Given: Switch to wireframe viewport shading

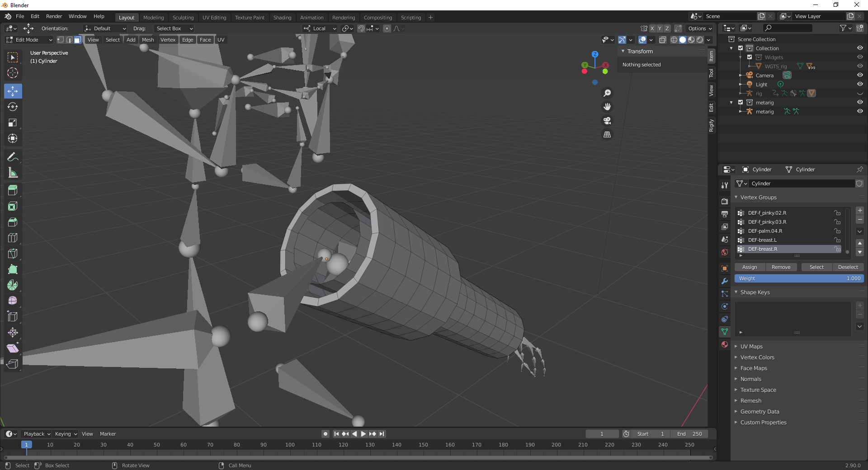Looking at the screenshot, I should coord(674,40).
